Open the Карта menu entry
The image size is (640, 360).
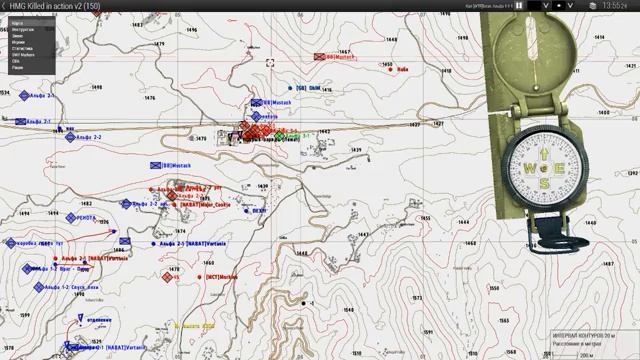31,23
